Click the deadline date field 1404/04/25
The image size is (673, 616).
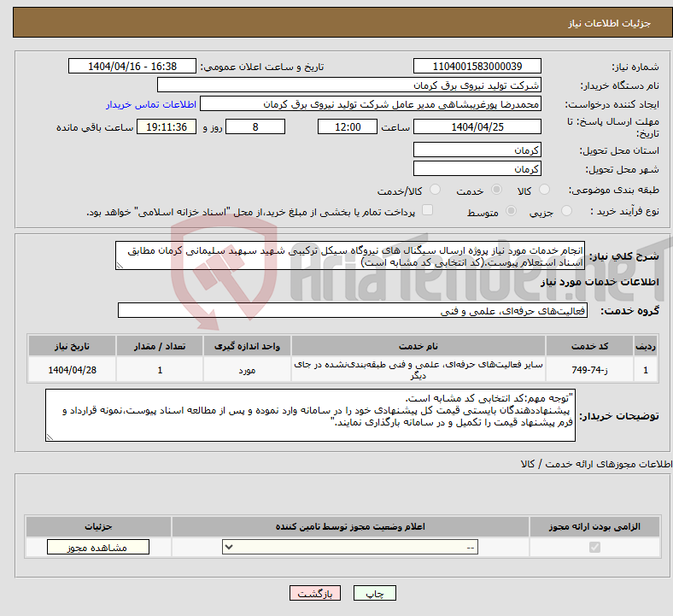(x=477, y=126)
